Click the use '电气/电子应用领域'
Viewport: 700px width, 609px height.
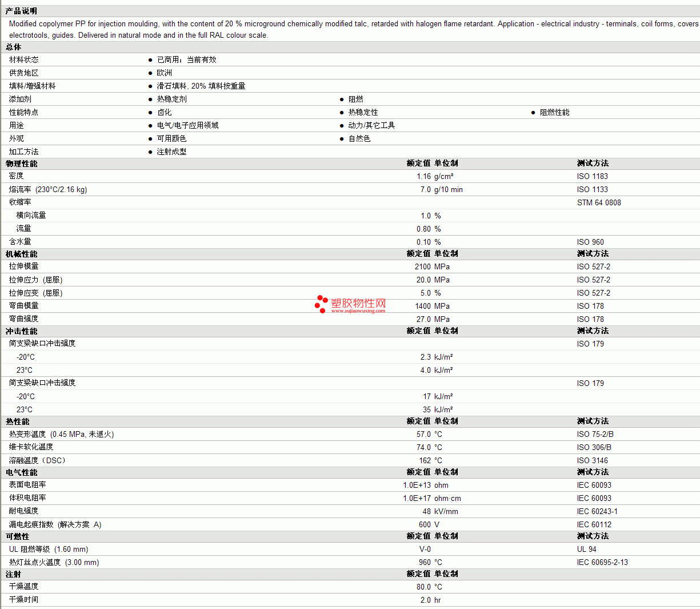(x=188, y=125)
